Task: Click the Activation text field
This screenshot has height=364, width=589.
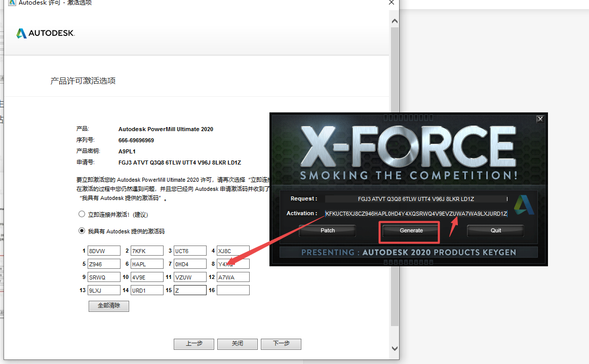Action: click(415, 214)
